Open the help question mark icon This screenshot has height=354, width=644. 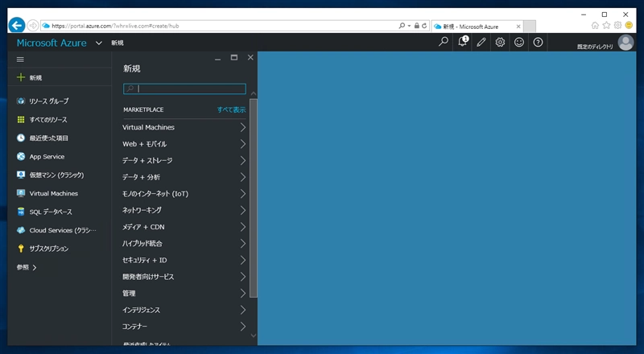pyautogui.click(x=538, y=42)
